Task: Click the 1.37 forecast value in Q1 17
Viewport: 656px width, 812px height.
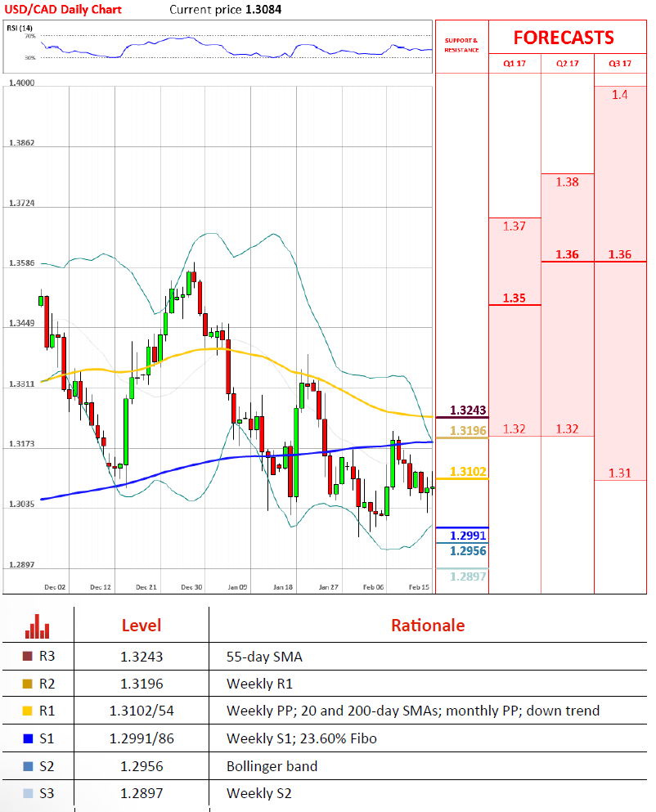Action: [514, 227]
